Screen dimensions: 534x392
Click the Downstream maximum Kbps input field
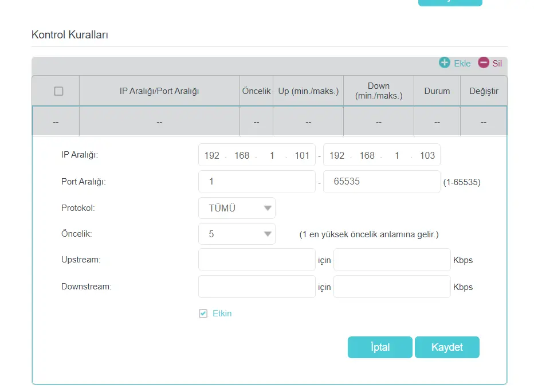[x=392, y=287]
